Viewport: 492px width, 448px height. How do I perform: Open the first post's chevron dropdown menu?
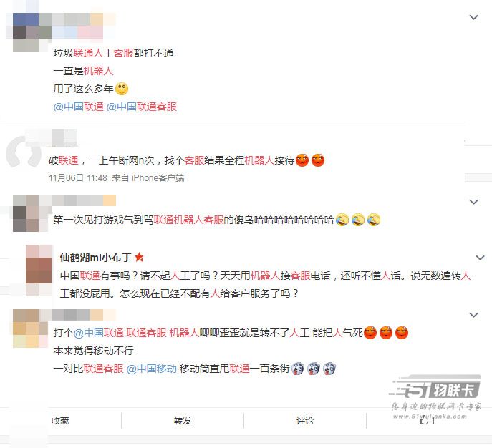point(473,17)
